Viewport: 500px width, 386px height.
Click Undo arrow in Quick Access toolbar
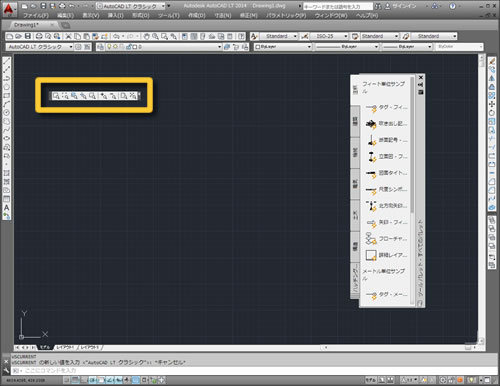coord(71,6)
